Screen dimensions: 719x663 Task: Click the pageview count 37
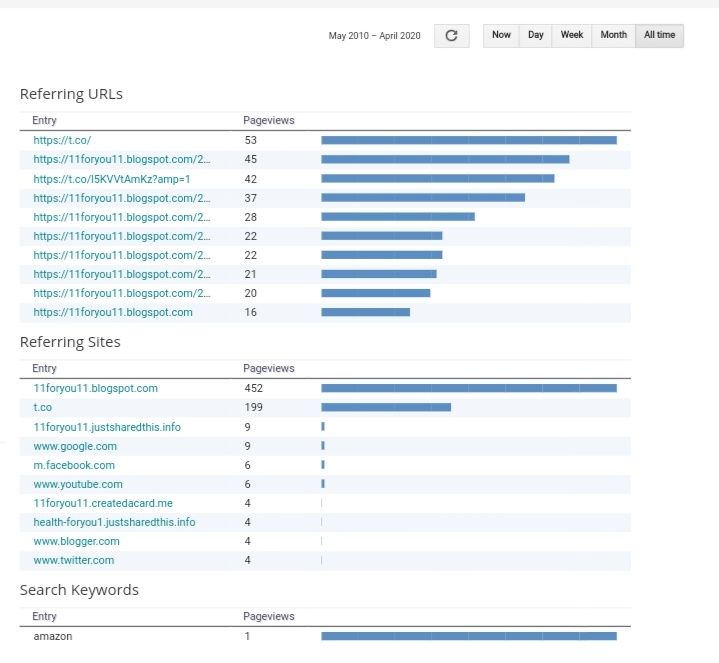250,199
